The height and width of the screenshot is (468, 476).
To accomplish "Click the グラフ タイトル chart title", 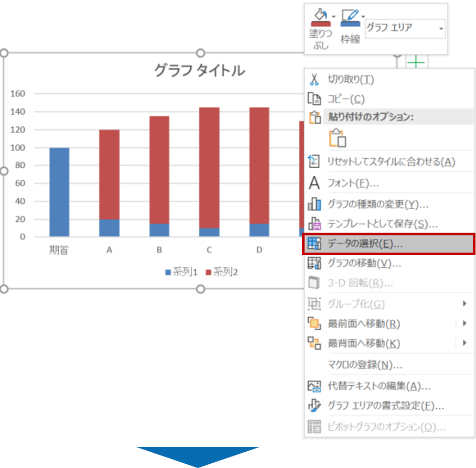I will [199, 70].
